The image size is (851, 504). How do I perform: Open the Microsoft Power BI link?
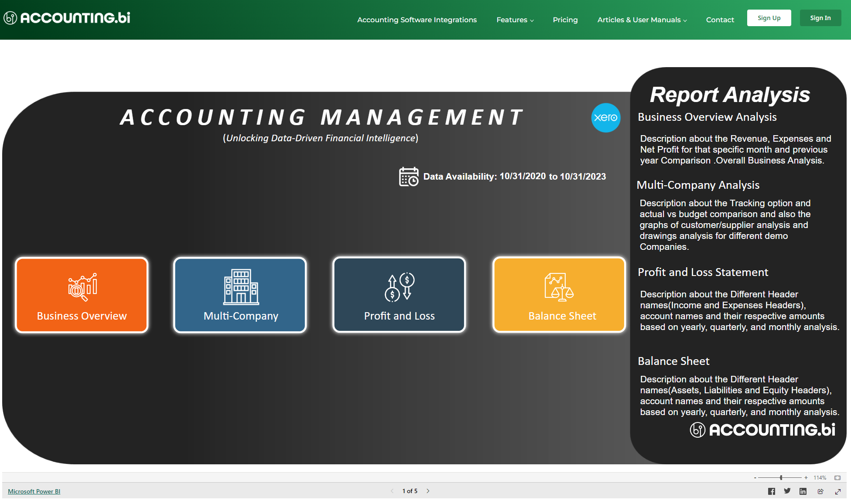[x=34, y=491]
